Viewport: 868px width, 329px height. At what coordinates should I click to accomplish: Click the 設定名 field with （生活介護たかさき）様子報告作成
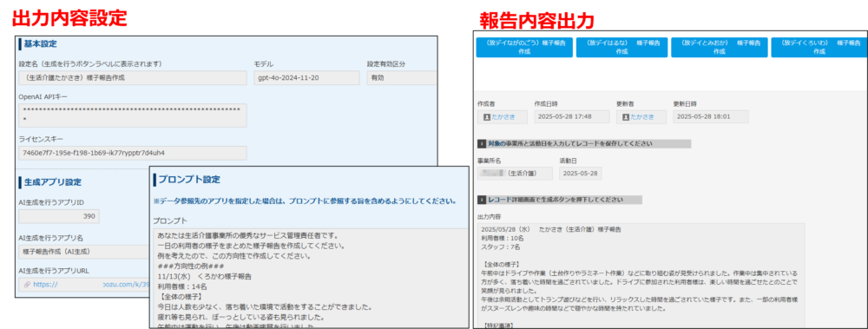pyautogui.click(x=133, y=77)
